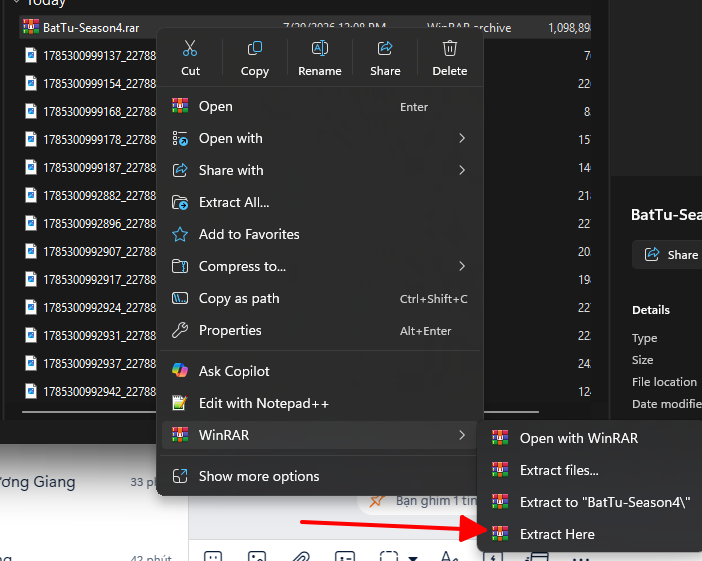
Task: Select file 1785300999154_22788
Action: (x=99, y=84)
